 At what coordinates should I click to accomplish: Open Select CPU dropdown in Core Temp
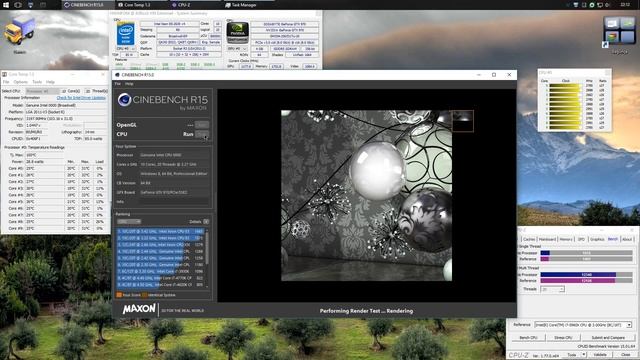(x=42, y=91)
